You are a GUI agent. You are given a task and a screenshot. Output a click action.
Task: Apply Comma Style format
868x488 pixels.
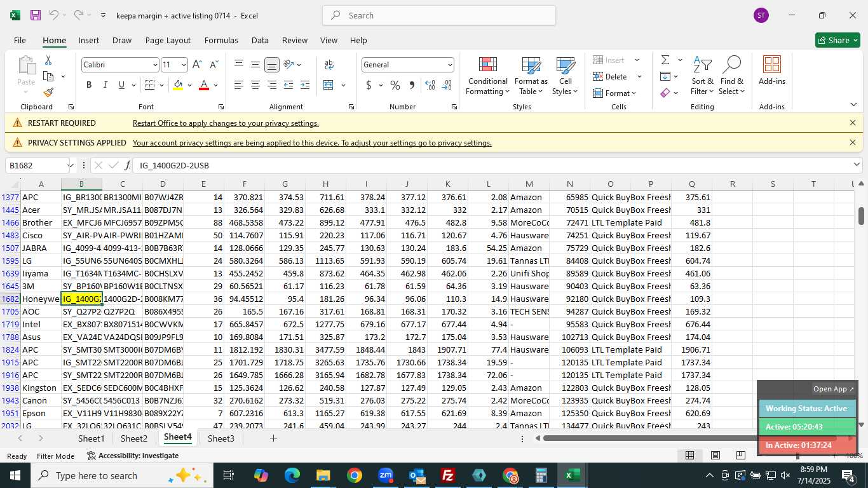(x=412, y=85)
